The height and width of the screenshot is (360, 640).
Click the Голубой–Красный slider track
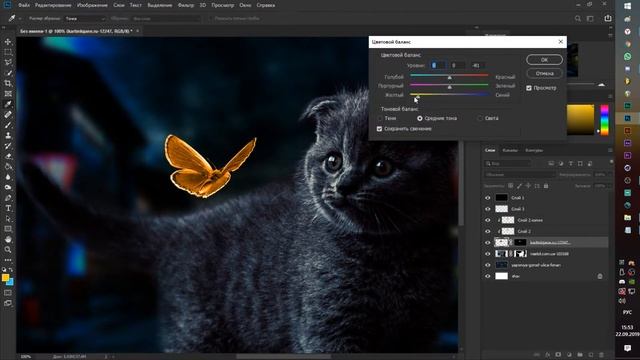pos(449,75)
